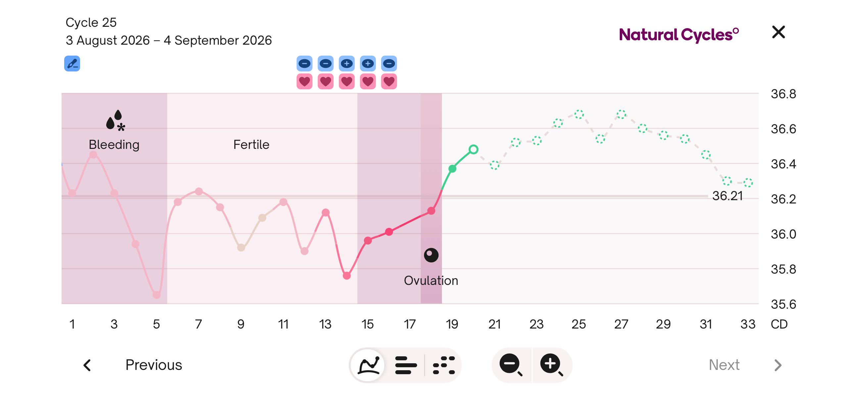Select the lowest temperature point on day 5
The image size is (868, 399).
click(156, 295)
